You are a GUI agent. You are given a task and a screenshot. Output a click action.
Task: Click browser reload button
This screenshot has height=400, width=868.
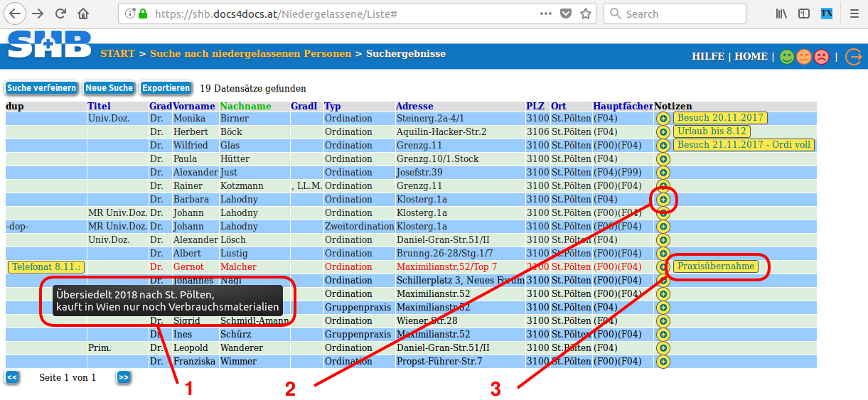pyautogui.click(x=60, y=13)
